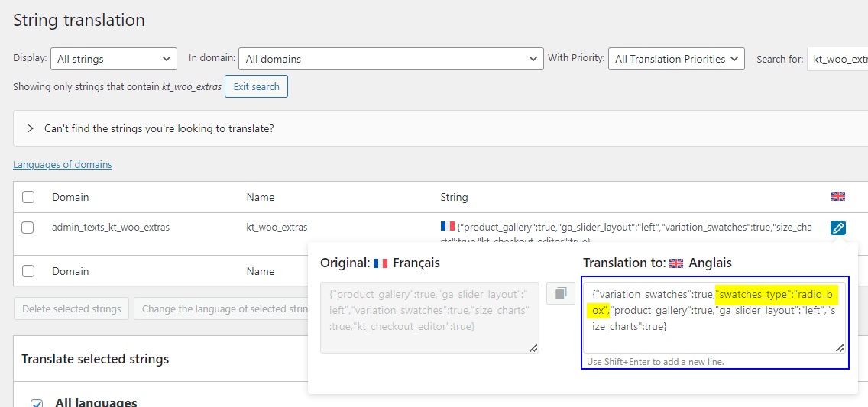Open the Languages of domains link
The image size is (868, 407).
63,165
